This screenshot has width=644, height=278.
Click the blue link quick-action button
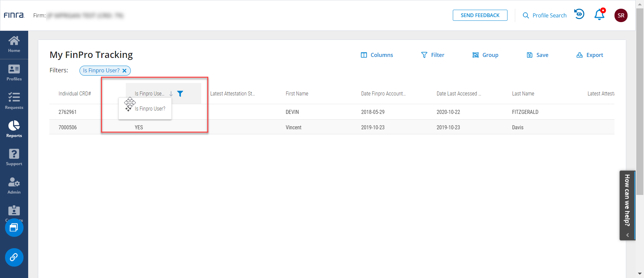14,257
